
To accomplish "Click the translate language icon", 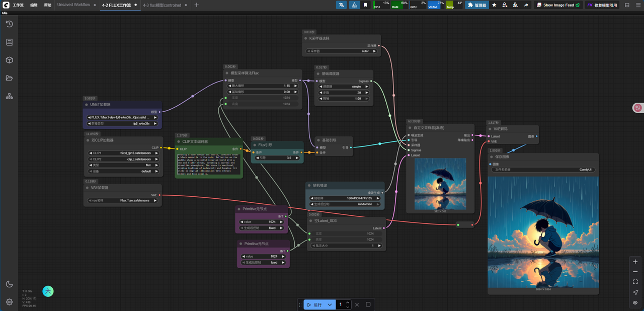I will coord(342,5).
